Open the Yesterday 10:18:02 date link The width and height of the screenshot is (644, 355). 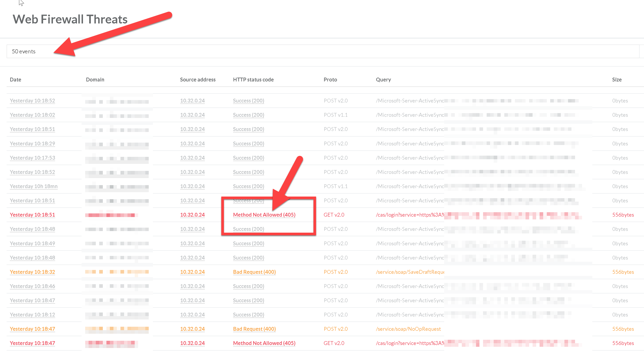tap(32, 115)
